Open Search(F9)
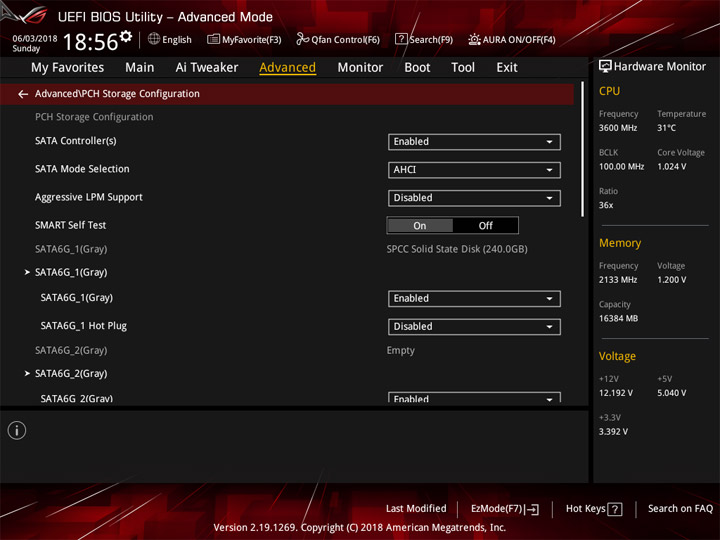The width and height of the screenshot is (720, 540). coord(424,39)
